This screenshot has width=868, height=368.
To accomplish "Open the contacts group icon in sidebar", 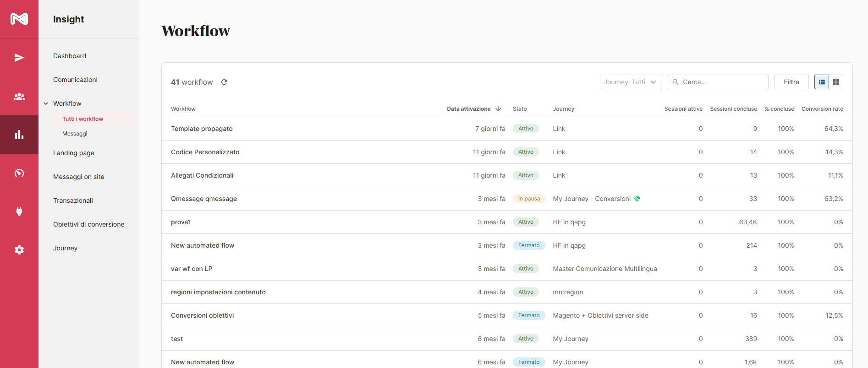I will click(x=19, y=97).
